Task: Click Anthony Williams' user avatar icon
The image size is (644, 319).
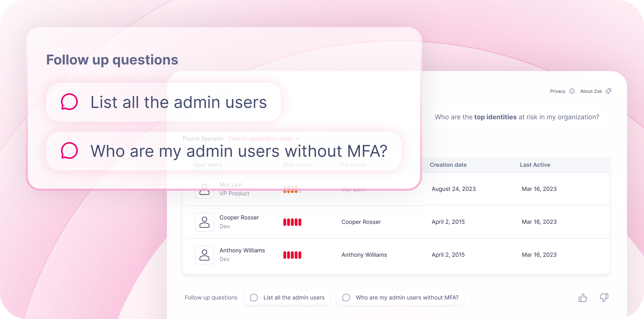Action: 204,255
